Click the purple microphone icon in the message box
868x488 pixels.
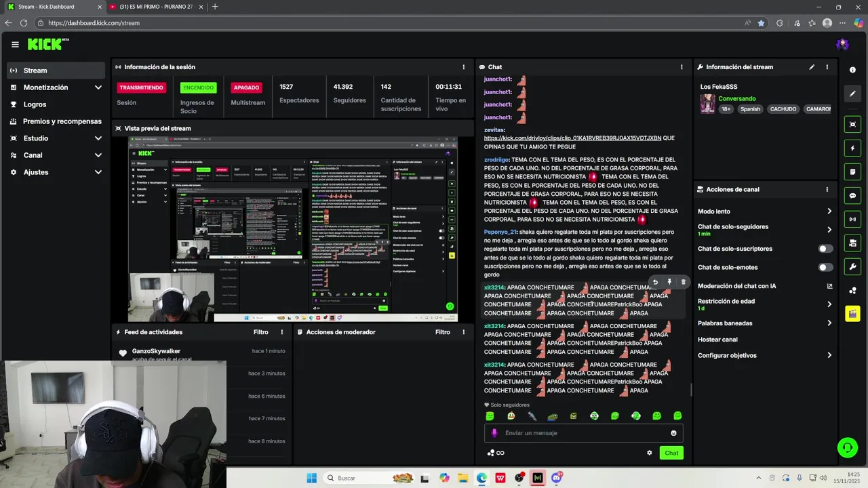click(494, 433)
